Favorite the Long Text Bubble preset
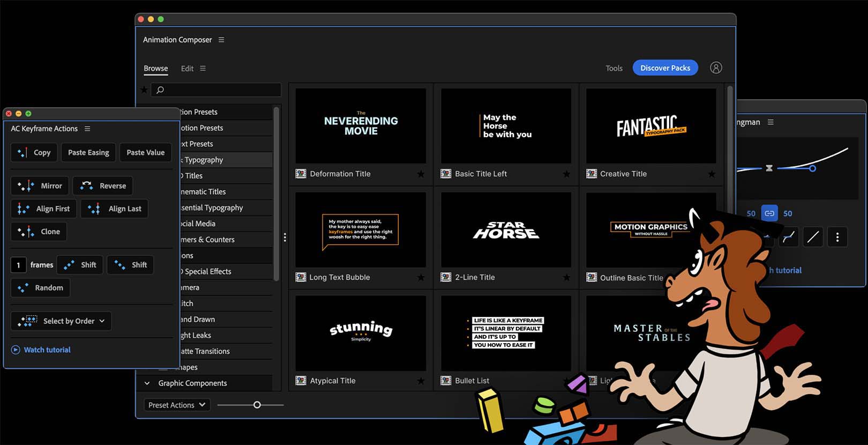 421,277
